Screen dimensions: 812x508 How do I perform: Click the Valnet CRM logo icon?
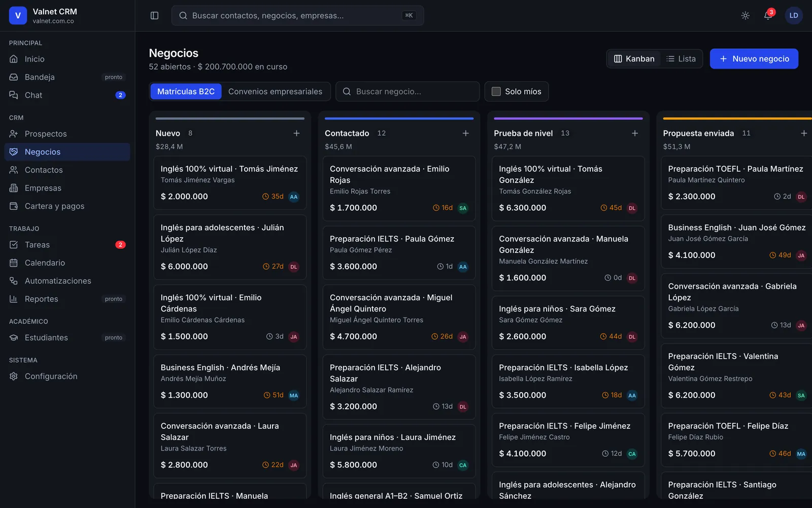coord(18,16)
